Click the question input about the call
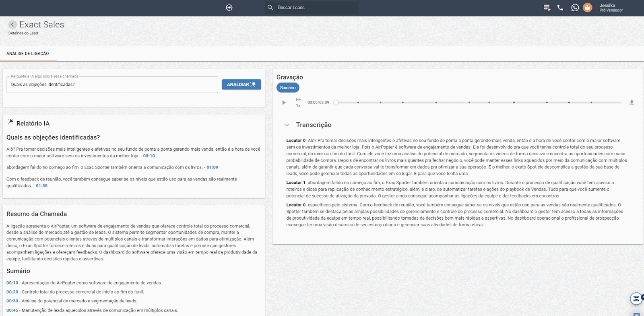The height and width of the screenshot is (316, 644). [x=112, y=85]
